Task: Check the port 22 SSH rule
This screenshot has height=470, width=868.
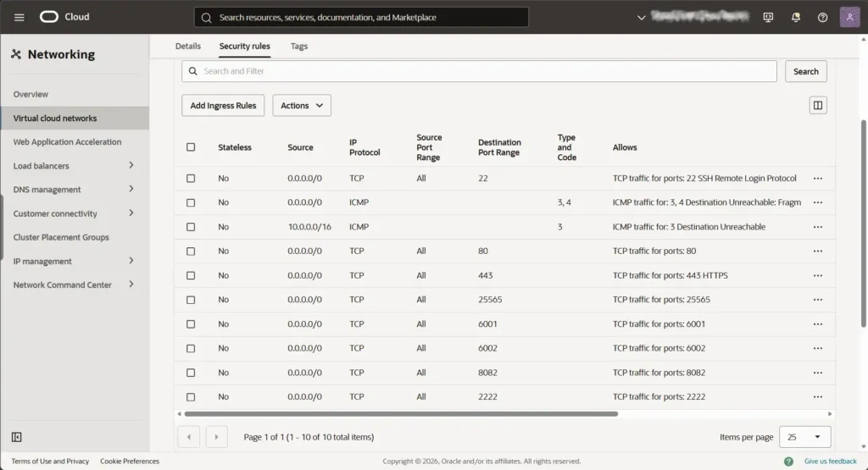Action: (x=191, y=179)
